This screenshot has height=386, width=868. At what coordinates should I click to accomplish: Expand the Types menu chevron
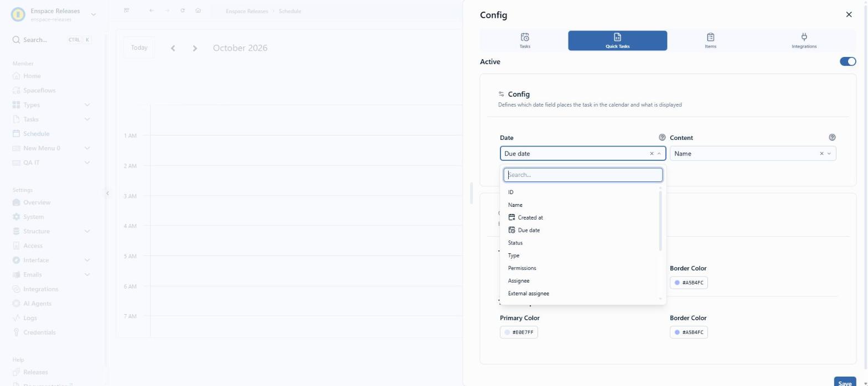click(x=87, y=105)
